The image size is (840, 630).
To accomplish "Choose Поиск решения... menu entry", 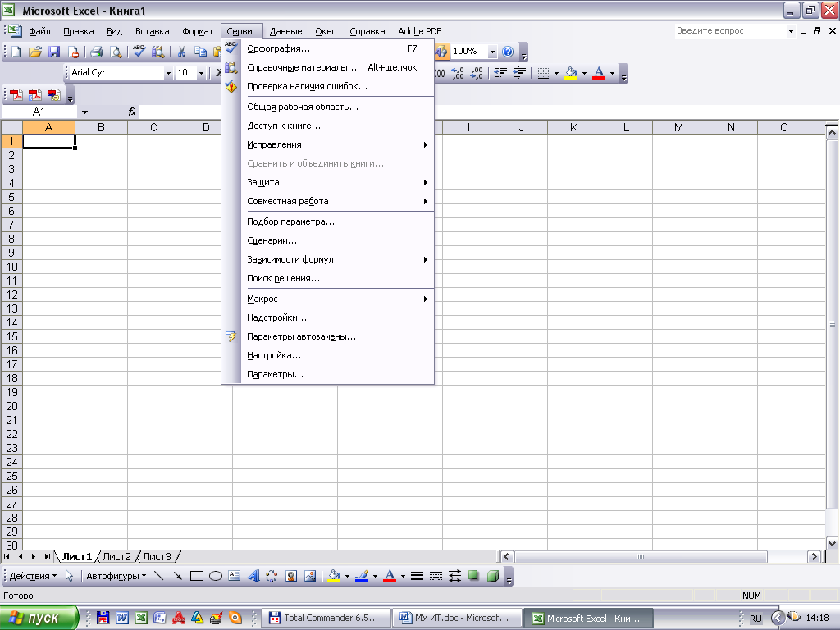I will click(337, 279).
